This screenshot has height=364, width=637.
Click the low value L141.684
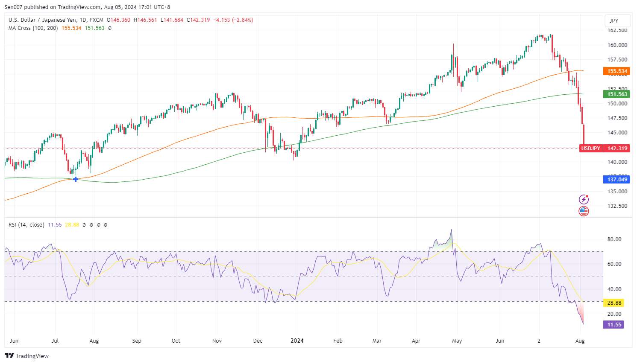[x=172, y=20]
